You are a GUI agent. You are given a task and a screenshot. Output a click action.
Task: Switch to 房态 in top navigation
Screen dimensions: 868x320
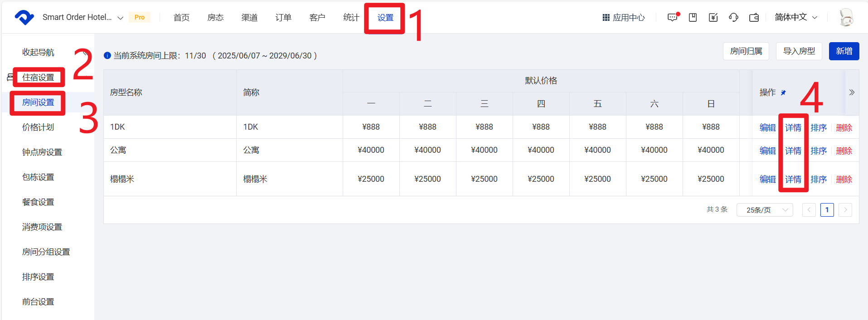coord(215,18)
